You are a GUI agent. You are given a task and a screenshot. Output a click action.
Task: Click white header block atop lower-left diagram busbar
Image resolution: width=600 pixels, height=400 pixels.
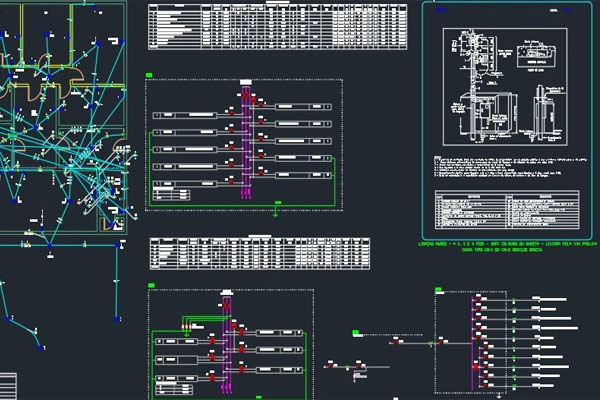(x=227, y=292)
